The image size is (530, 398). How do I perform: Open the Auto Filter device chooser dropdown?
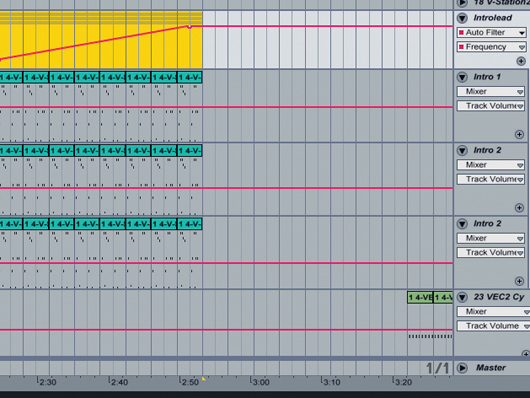pos(492,32)
